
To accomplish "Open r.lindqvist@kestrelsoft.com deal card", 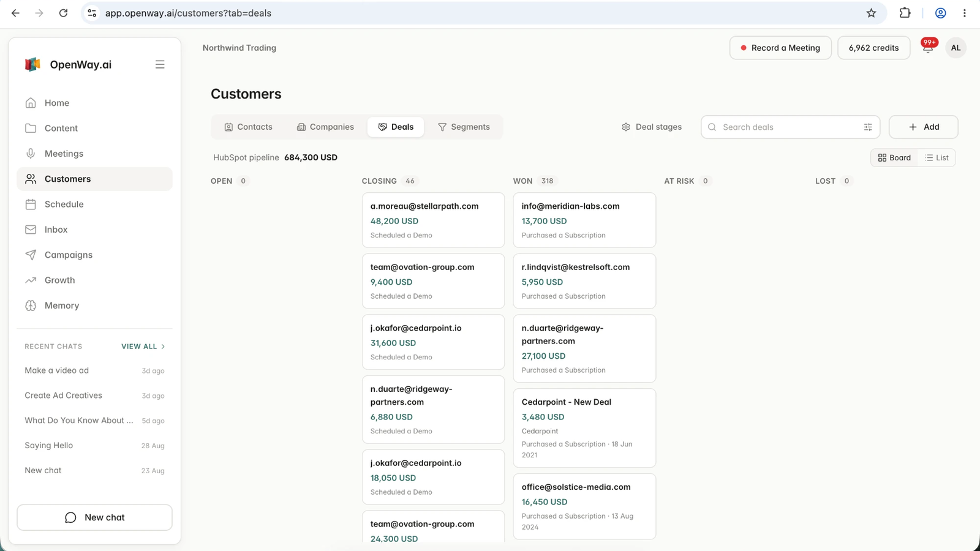I will pos(584,281).
